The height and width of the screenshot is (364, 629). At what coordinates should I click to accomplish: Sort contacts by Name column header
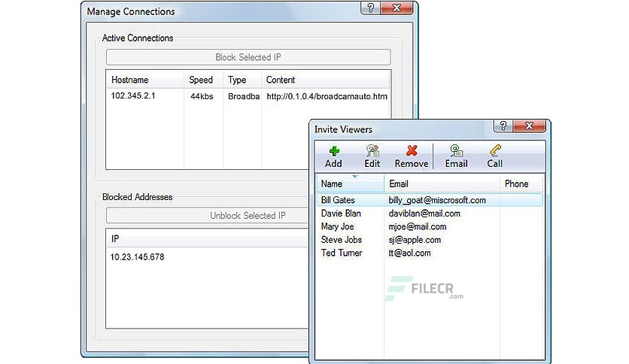350,184
